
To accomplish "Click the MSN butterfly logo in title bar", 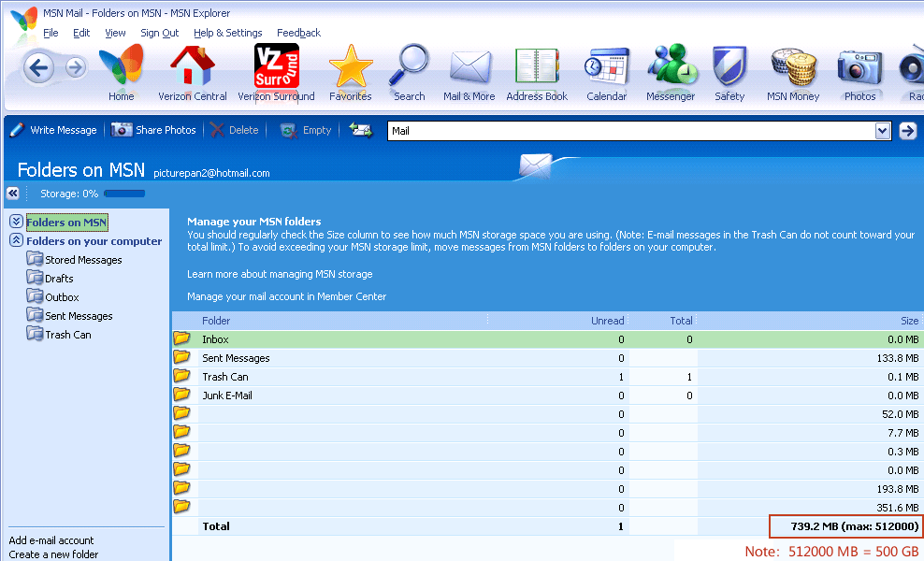I will click(x=23, y=20).
